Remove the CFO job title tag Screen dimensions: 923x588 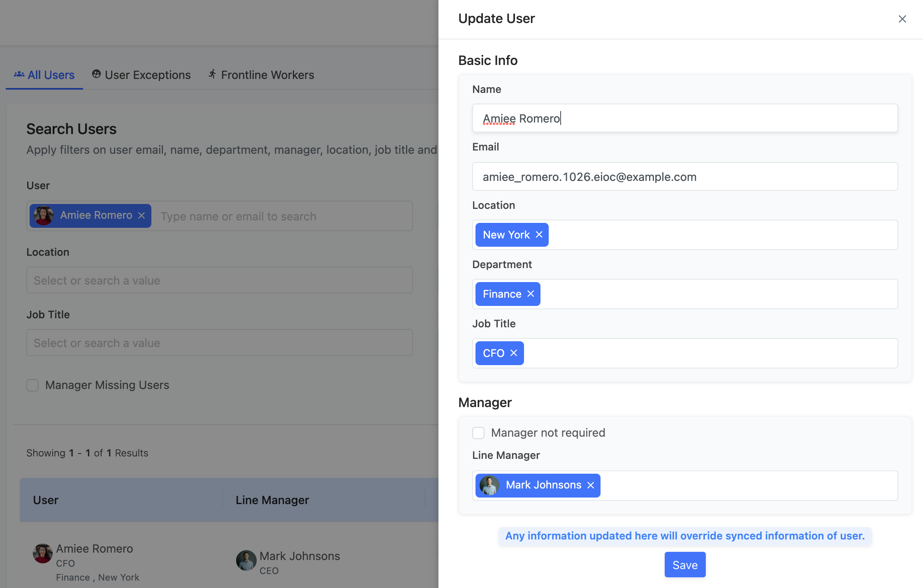coord(514,353)
